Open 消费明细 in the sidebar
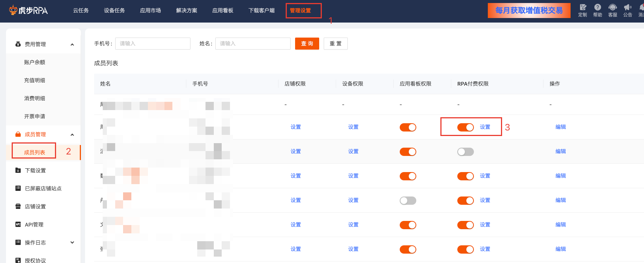 click(x=35, y=98)
